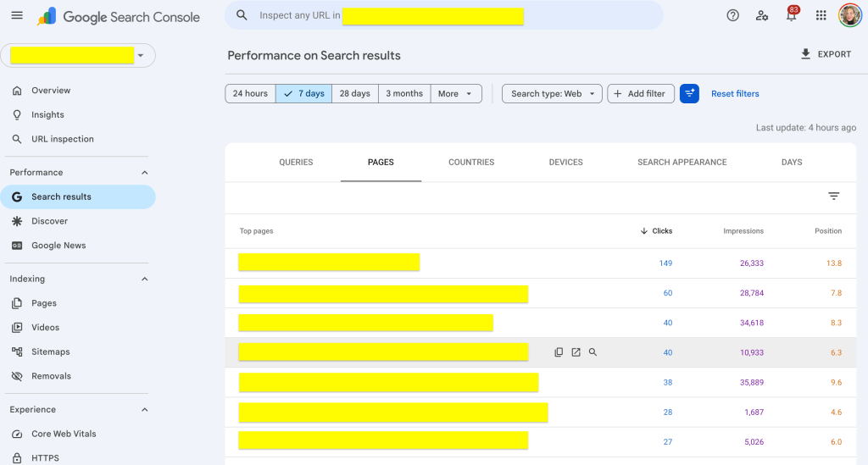The height and width of the screenshot is (465, 868).
Task: Open the Google apps grid
Action: (x=821, y=15)
